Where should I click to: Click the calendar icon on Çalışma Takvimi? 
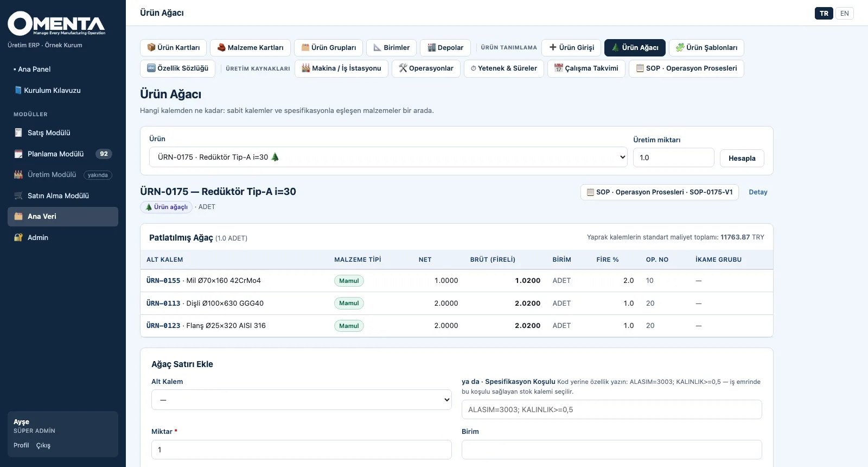pyautogui.click(x=559, y=68)
